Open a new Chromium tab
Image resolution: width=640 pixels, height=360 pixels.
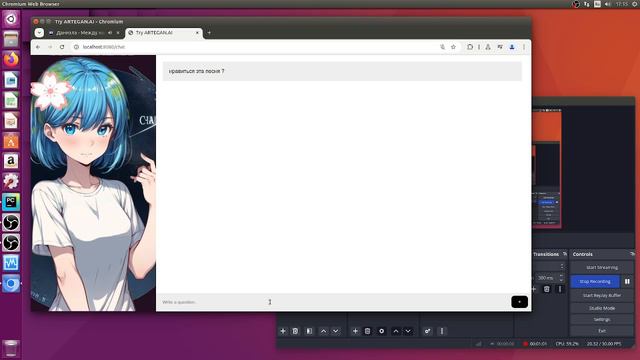pyautogui.click(x=209, y=33)
